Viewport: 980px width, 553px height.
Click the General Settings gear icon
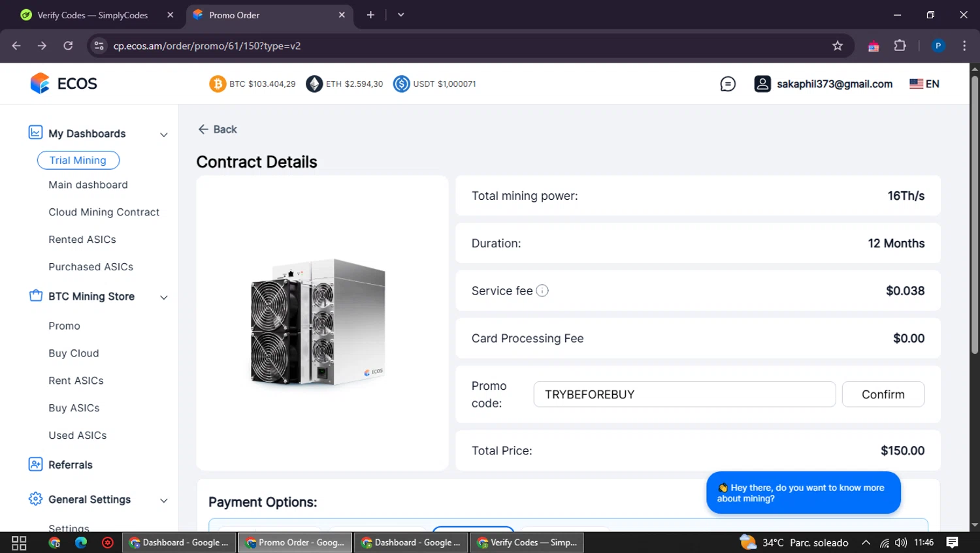pos(35,499)
